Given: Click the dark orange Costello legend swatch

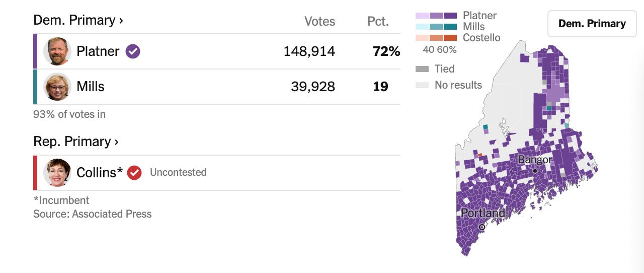Looking at the screenshot, I should click(x=450, y=38).
